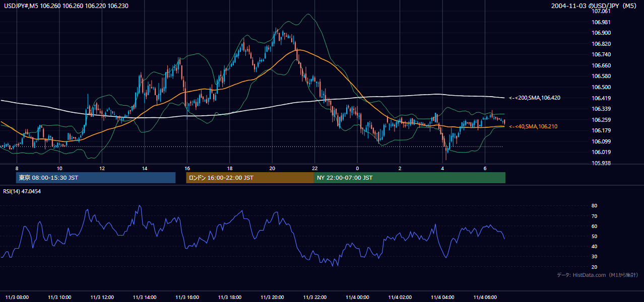Click the 40 SMA 106.210 label
Screen dimensions: 644x302
tap(534, 126)
